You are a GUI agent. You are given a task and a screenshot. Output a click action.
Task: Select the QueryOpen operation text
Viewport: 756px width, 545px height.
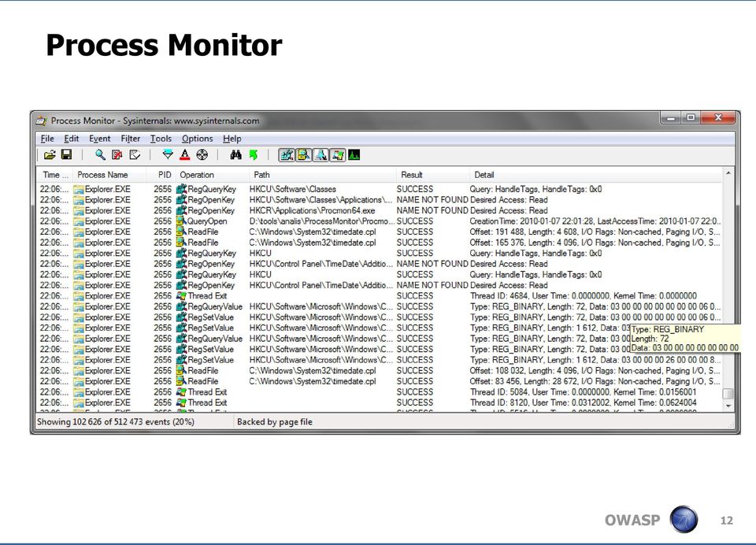click(x=207, y=221)
